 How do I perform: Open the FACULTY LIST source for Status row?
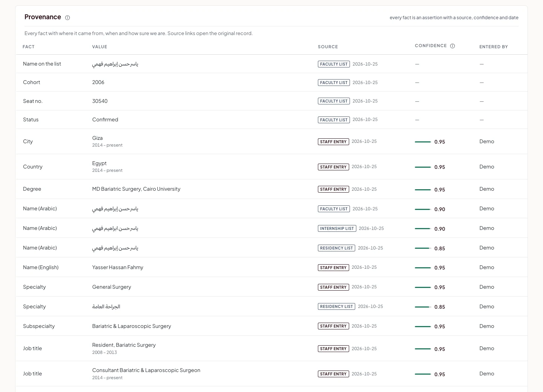click(334, 120)
